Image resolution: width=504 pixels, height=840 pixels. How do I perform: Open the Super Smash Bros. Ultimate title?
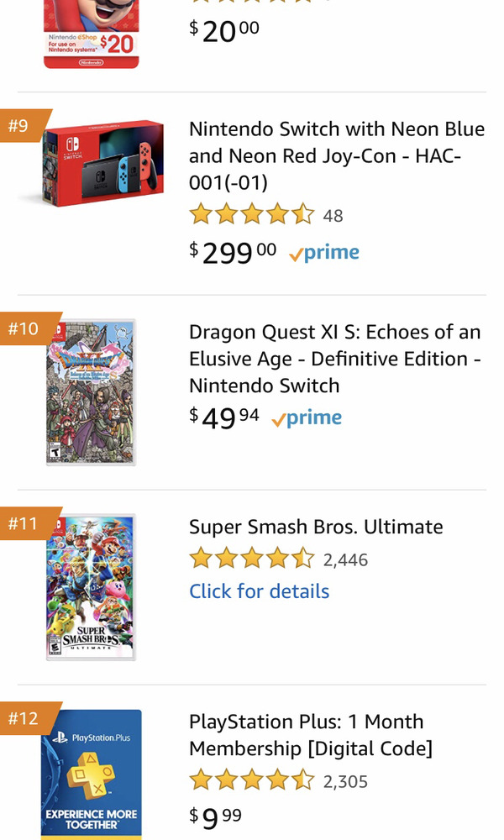[316, 527]
